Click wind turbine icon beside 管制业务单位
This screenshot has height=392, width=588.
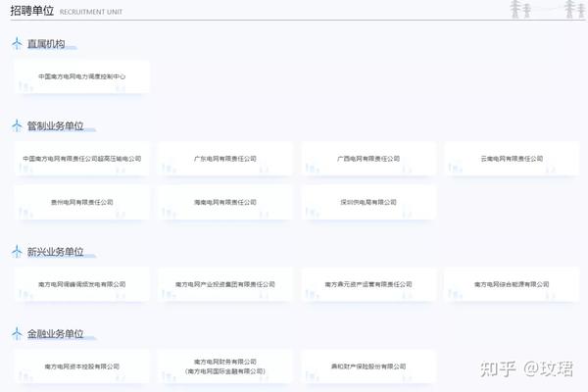coord(17,125)
